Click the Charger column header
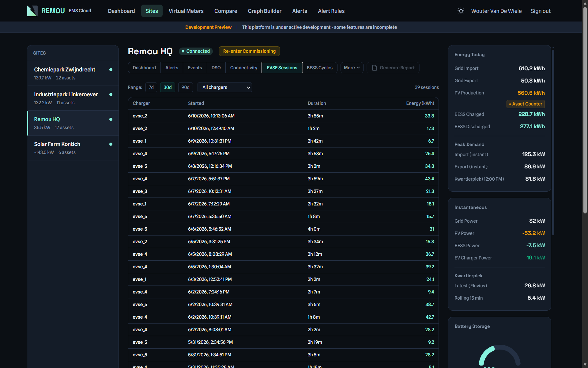Screen dimensions: 588x368 point(141,103)
